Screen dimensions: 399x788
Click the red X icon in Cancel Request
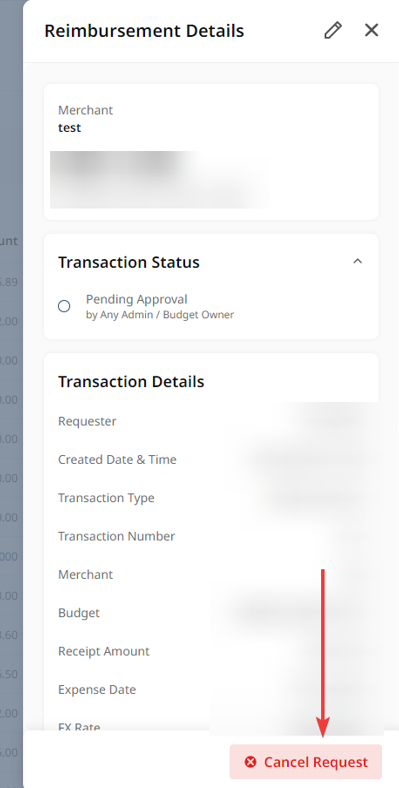pyautogui.click(x=250, y=762)
